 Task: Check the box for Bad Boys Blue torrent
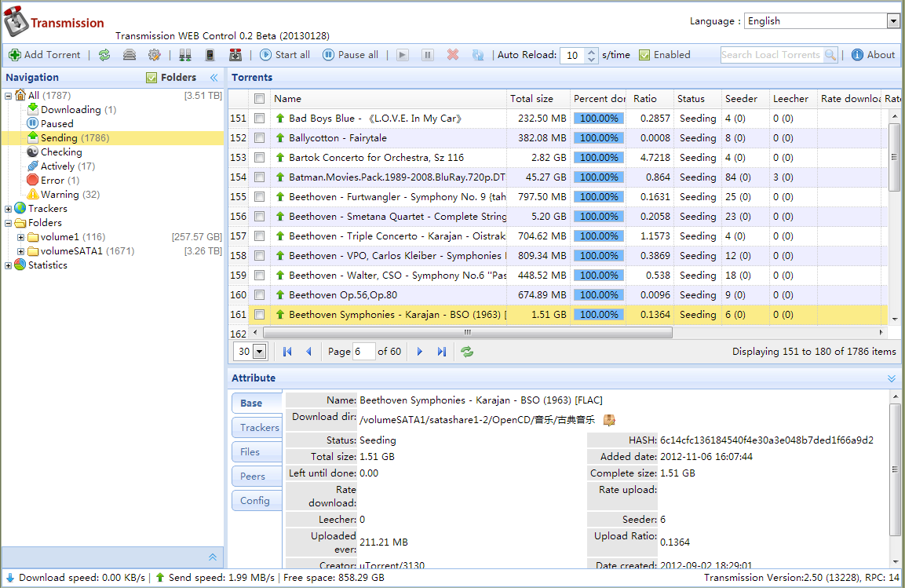pyautogui.click(x=259, y=119)
